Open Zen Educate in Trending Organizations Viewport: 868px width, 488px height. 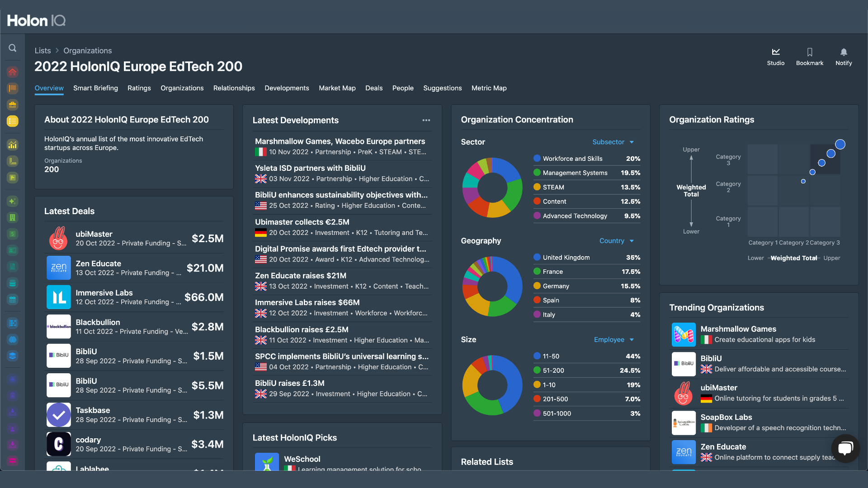click(x=759, y=452)
